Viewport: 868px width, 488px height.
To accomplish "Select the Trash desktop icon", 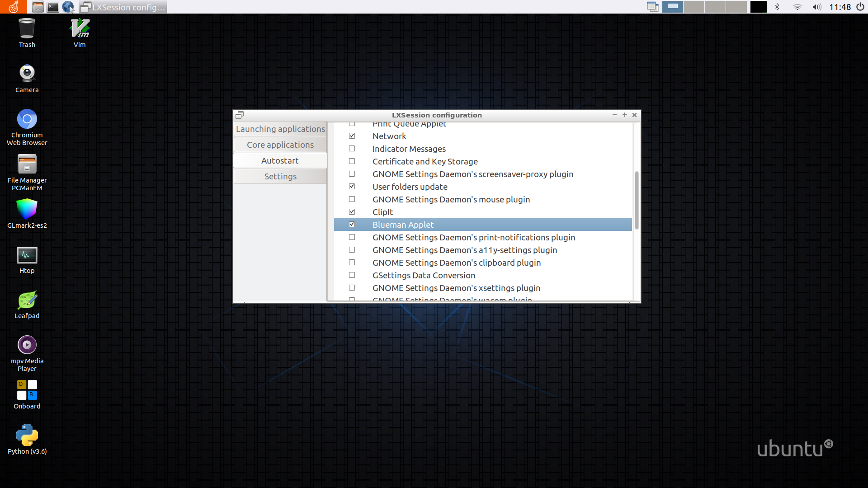I will pyautogui.click(x=27, y=33).
